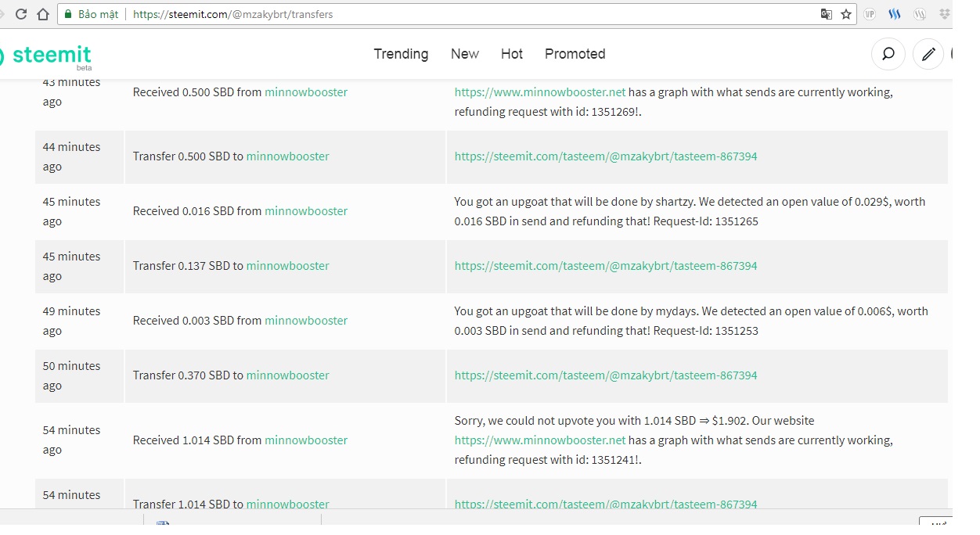Open minnowbooster in the Received 0.500 SBD row
Viewport: 980px width, 535px height.
306,92
